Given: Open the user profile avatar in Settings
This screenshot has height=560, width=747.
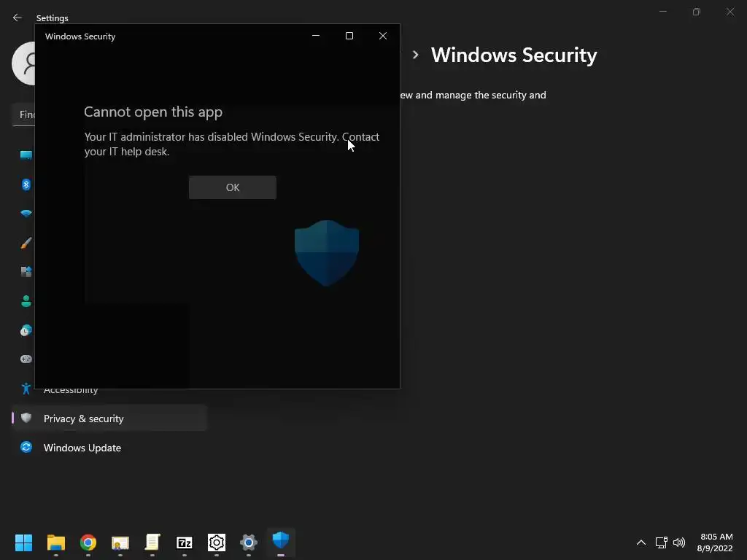Looking at the screenshot, I should [x=23, y=63].
